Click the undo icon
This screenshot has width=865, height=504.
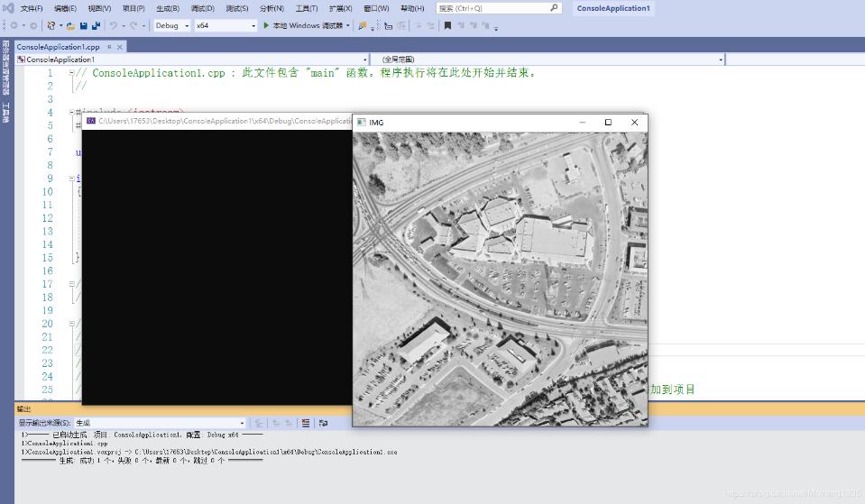(x=113, y=25)
